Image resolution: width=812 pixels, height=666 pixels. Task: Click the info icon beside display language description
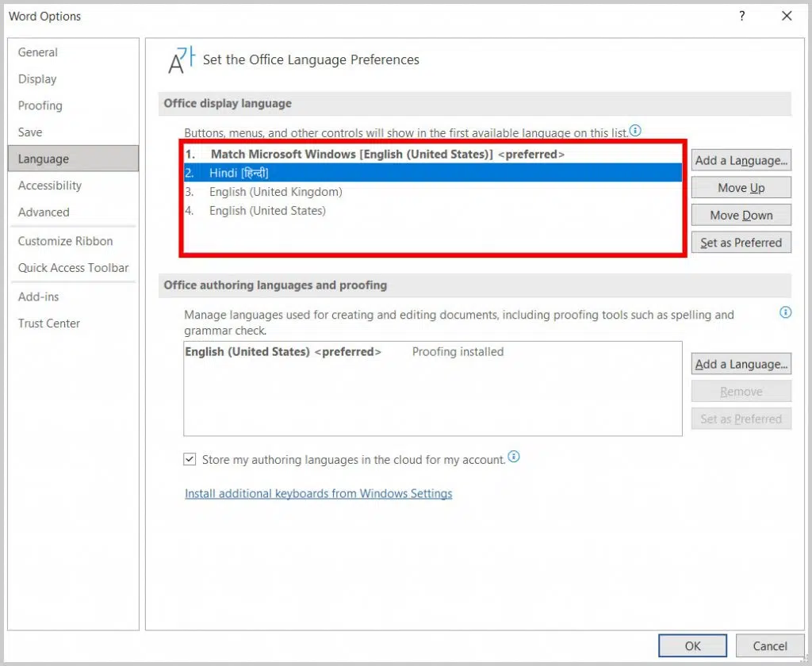click(x=635, y=131)
